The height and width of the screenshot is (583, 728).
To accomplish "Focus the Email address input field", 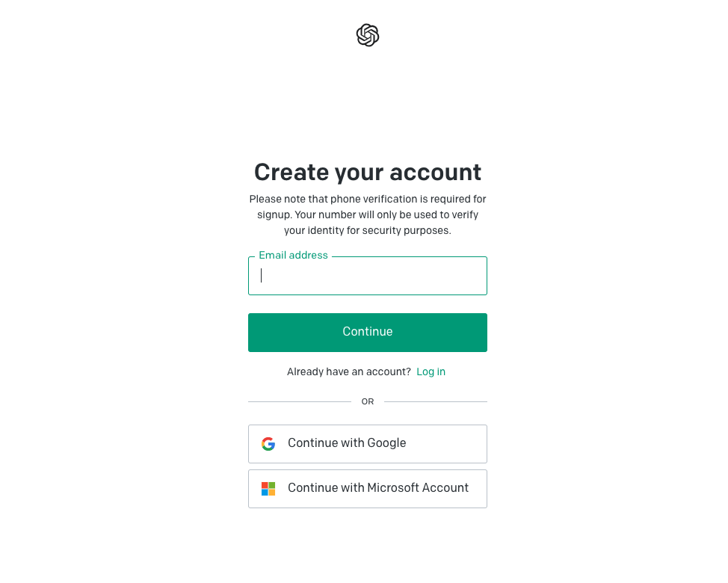I will [368, 276].
